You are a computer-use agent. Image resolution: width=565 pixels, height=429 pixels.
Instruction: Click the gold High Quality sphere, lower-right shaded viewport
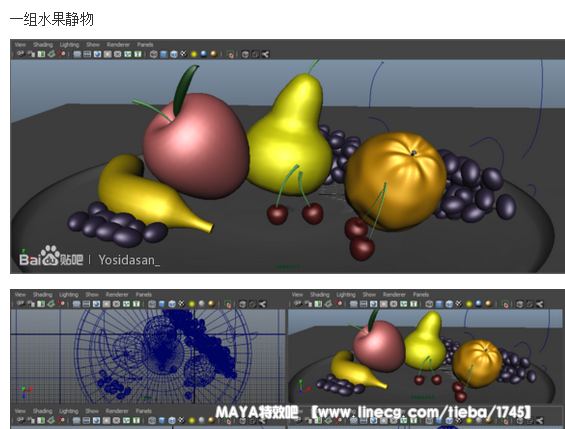489,304
